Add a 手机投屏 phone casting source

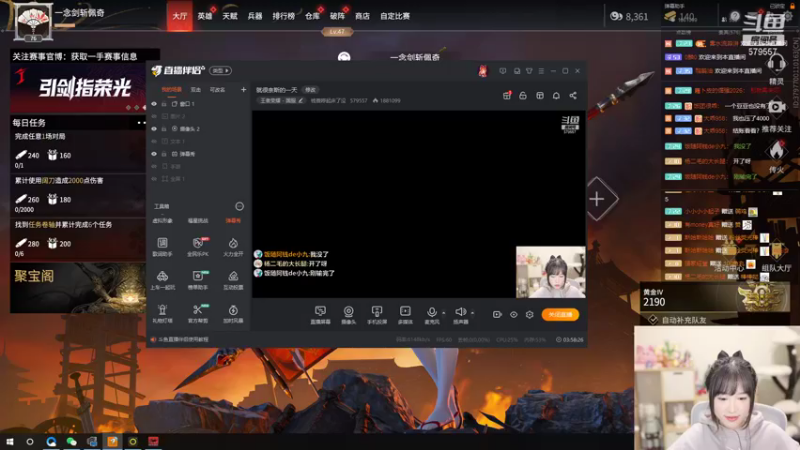pos(377,315)
